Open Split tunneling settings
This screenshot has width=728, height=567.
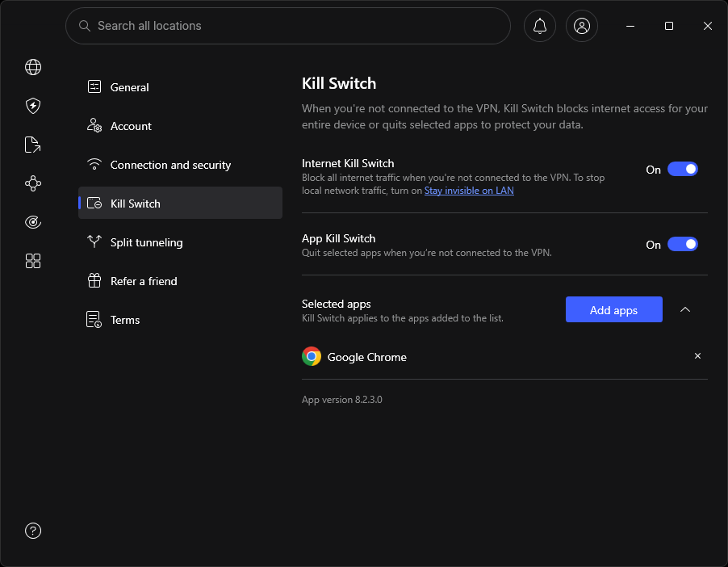tap(180, 242)
